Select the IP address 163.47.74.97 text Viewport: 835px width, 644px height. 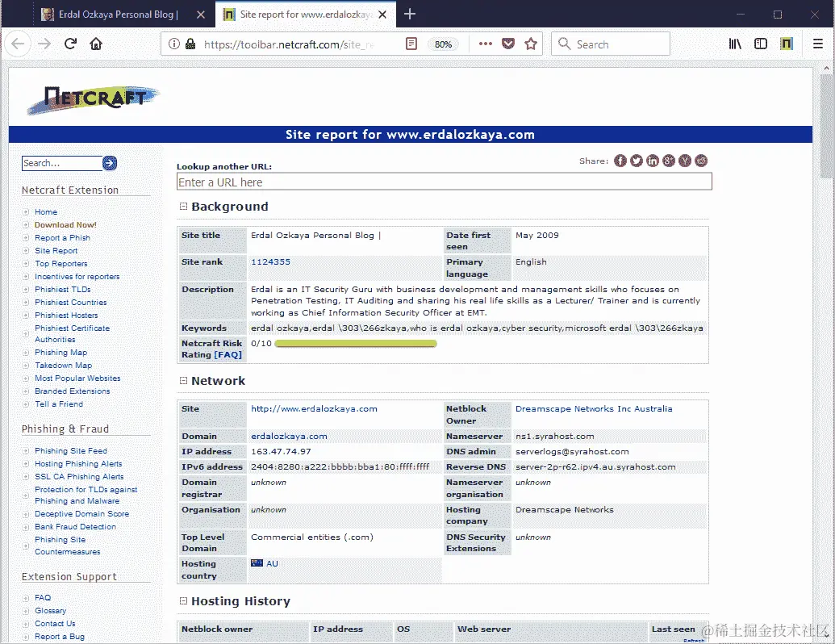[x=281, y=452]
